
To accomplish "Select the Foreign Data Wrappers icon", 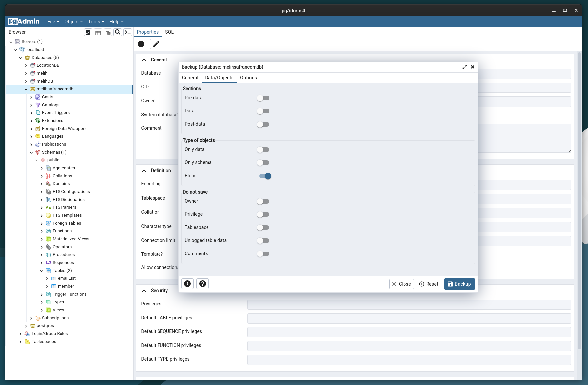I will (38, 129).
